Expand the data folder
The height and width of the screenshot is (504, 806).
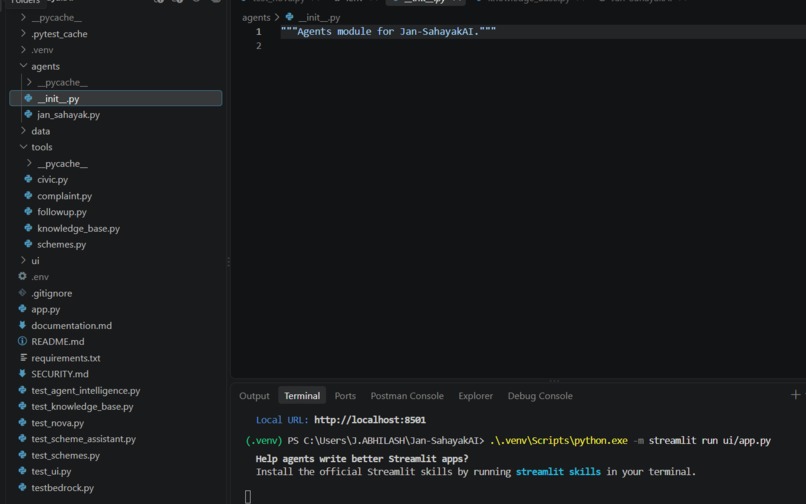tap(23, 131)
